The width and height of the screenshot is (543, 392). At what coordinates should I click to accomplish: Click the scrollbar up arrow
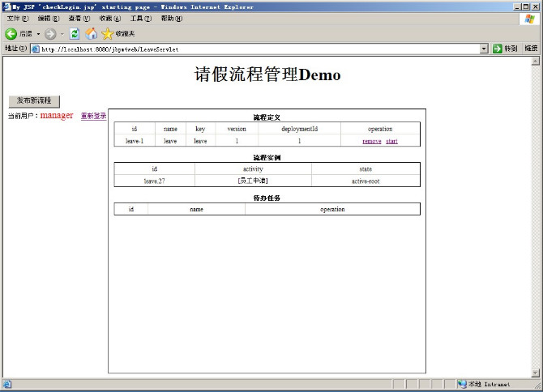coord(536,62)
